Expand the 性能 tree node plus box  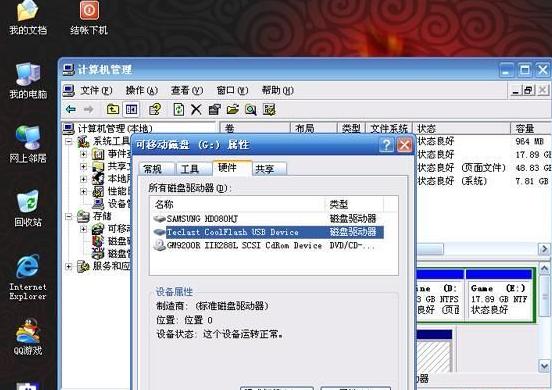tap(83, 191)
